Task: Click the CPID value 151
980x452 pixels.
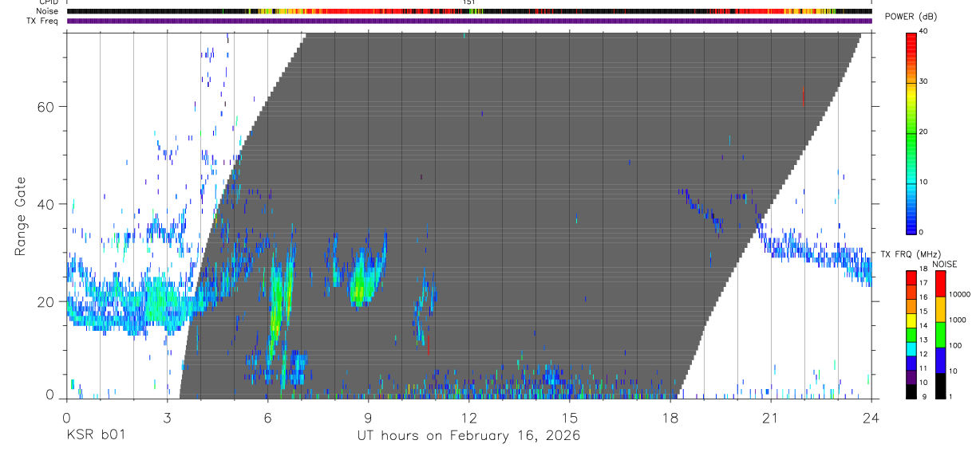Action: coord(468,2)
